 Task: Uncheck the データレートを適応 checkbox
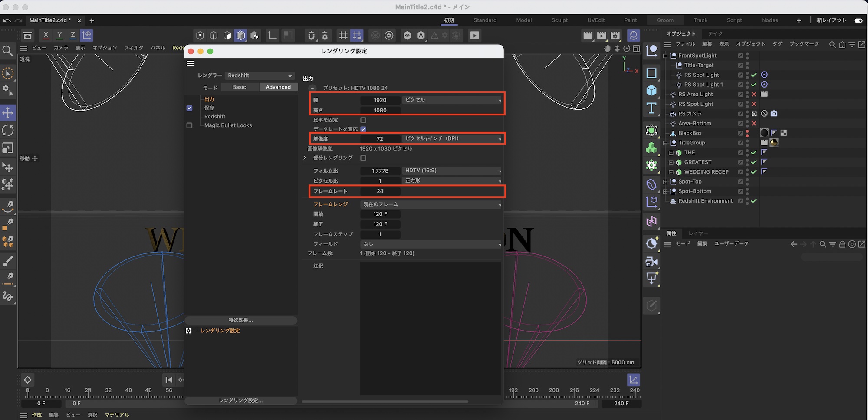point(363,129)
